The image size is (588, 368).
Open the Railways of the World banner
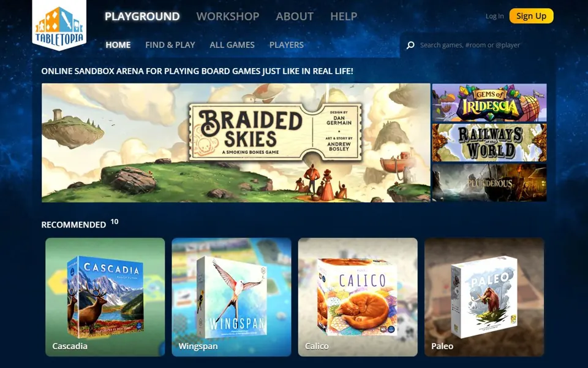(489, 143)
